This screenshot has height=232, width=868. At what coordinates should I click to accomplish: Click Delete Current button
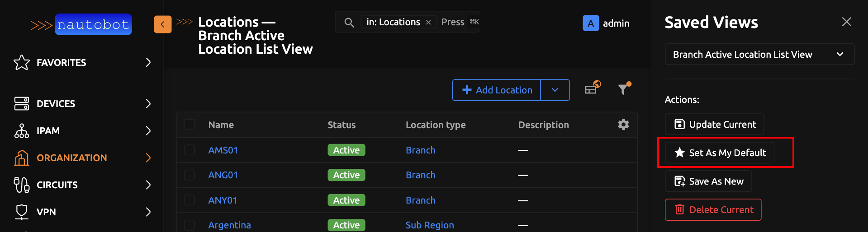point(713,209)
